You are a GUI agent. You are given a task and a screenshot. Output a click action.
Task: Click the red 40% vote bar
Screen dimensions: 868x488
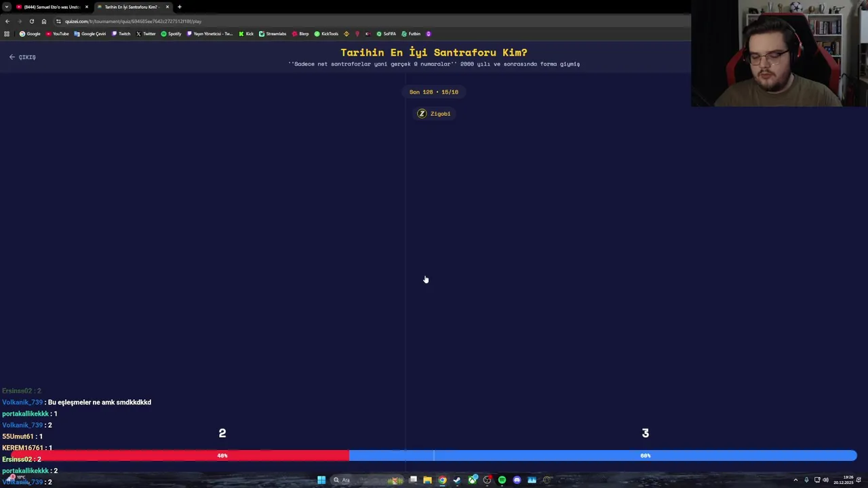click(x=180, y=455)
